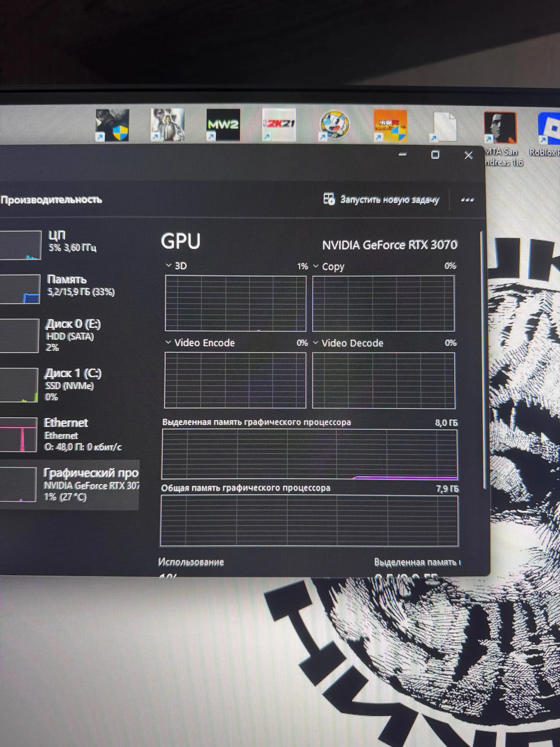Click the 'Производительность' page heading
This screenshot has height=747, width=560.
point(51,200)
